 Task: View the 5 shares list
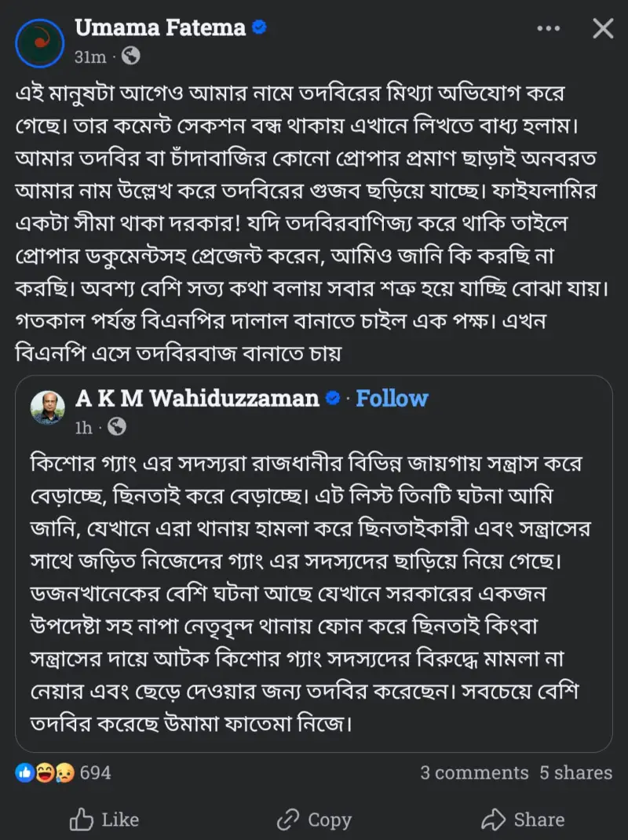click(576, 772)
